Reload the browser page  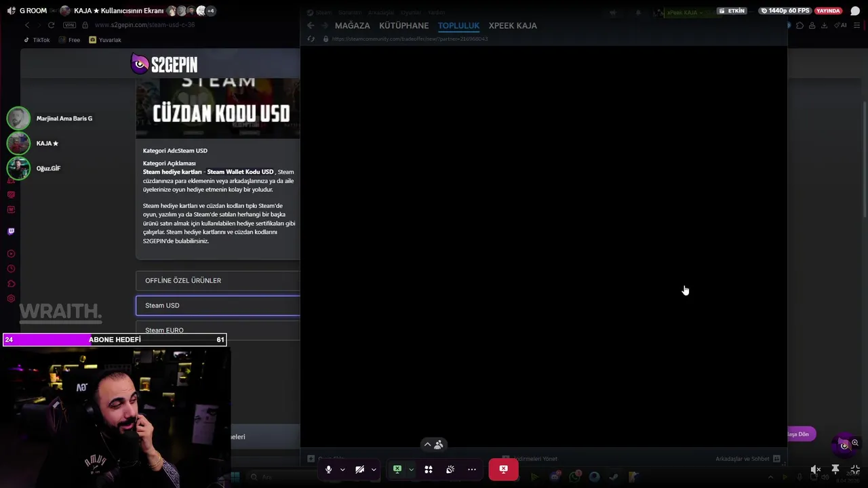tap(51, 25)
